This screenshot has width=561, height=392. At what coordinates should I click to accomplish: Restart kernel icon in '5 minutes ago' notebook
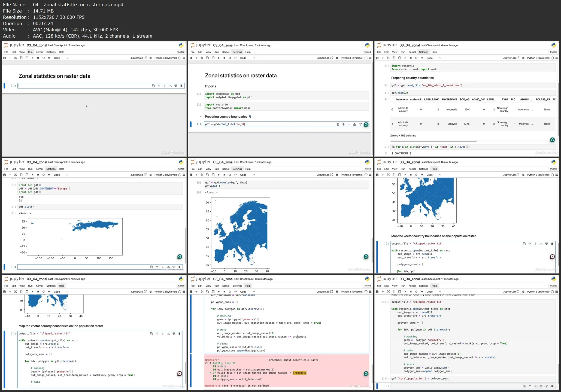pos(43,175)
